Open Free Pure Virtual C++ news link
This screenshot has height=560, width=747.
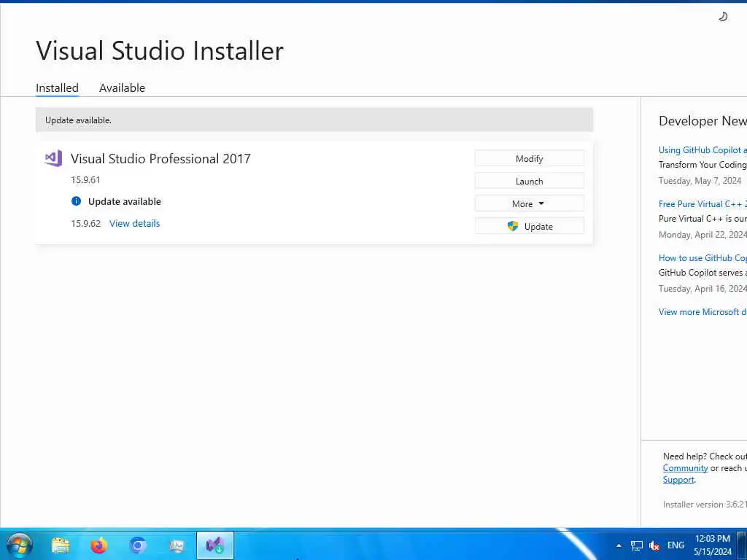(x=703, y=204)
